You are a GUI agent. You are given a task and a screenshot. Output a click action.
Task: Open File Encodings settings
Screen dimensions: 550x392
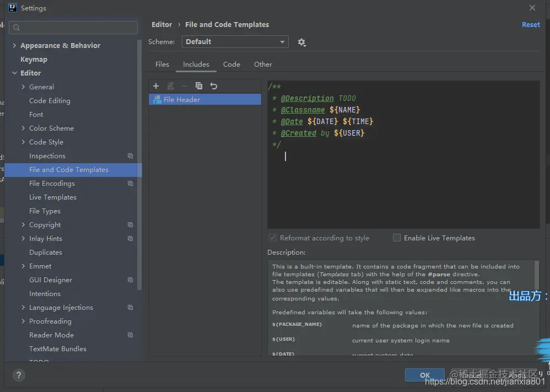point(52,184)
